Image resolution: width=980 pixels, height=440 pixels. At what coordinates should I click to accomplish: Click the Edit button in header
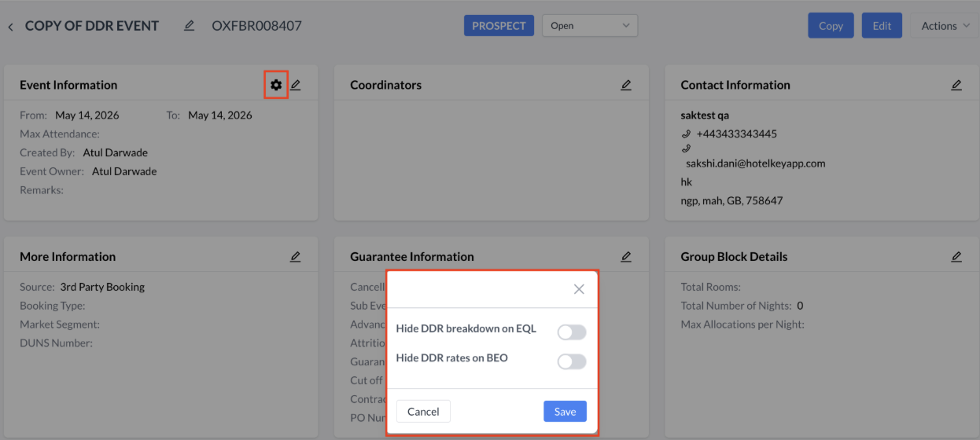pyautogui.click(x=882, y=26)
